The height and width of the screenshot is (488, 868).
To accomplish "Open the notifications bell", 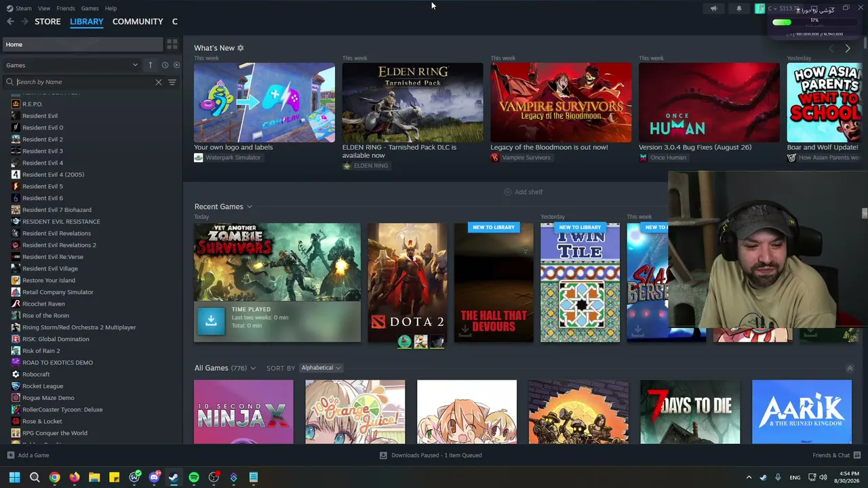I will tap(739, 8).
